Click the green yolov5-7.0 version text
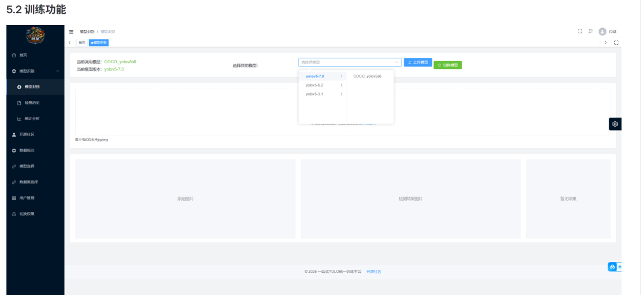 point(114,69)
